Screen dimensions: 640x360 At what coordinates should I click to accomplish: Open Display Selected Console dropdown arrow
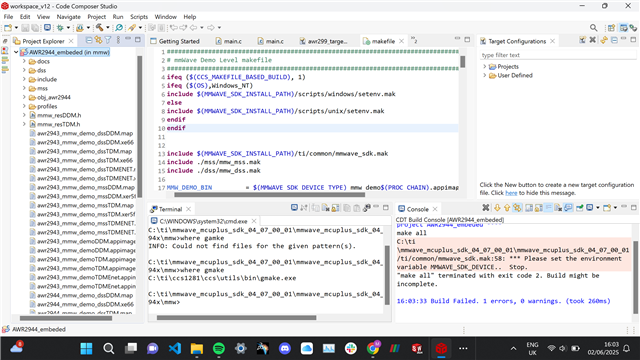click(x=598, y=208)
